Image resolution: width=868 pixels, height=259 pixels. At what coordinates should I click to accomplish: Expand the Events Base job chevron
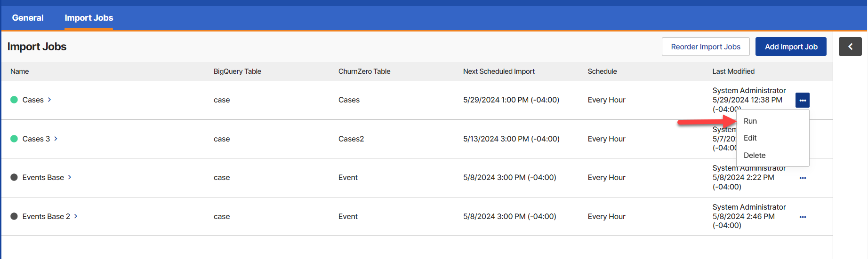pyautogui.click(x=70, y=177)
